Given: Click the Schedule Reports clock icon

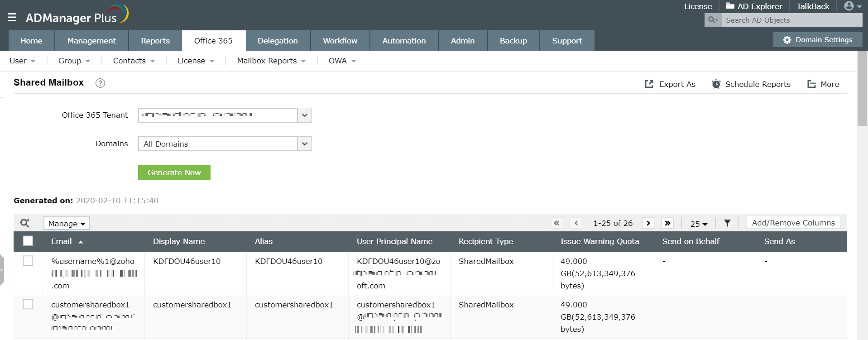Looking at the screenshot, I should tap(716, 84).
